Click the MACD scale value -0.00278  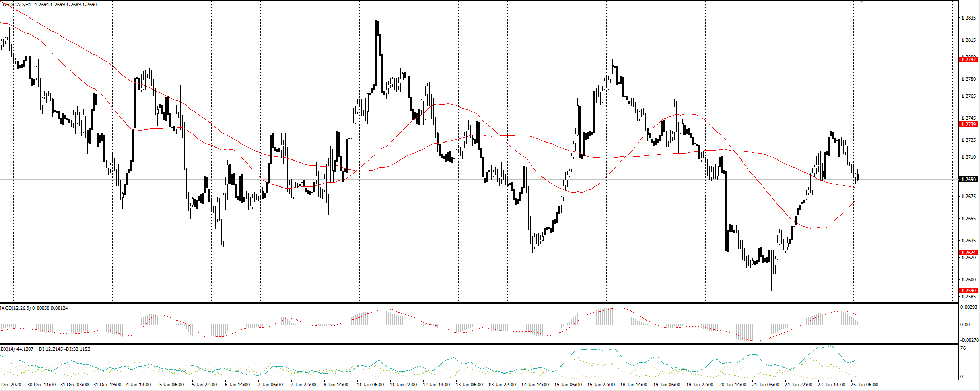pos(969,340)
